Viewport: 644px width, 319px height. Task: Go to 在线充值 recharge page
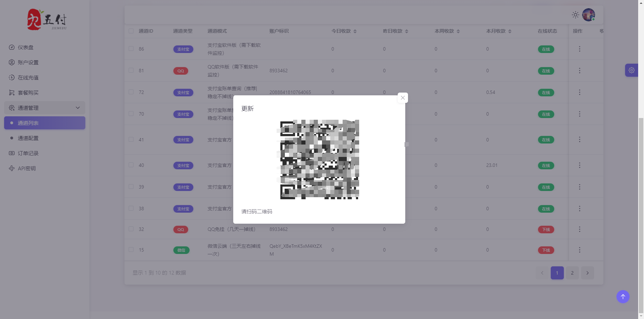45,77
